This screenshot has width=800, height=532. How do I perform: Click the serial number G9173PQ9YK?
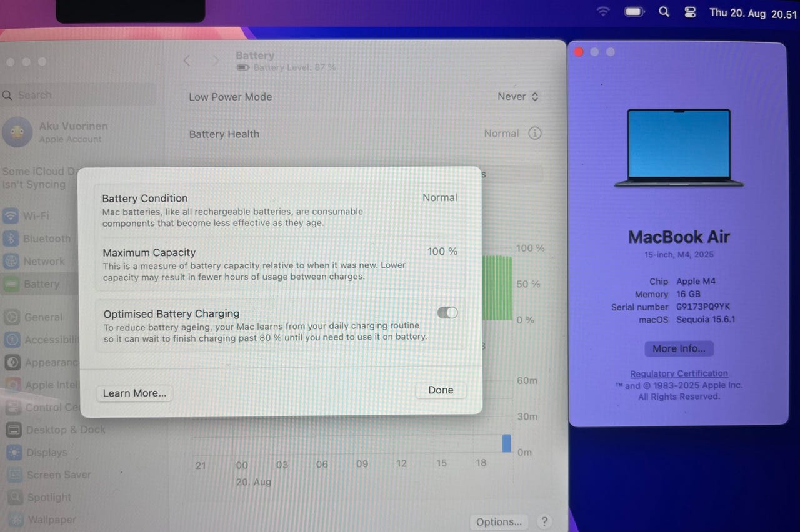pyautogui.click(x=703, y=307)
